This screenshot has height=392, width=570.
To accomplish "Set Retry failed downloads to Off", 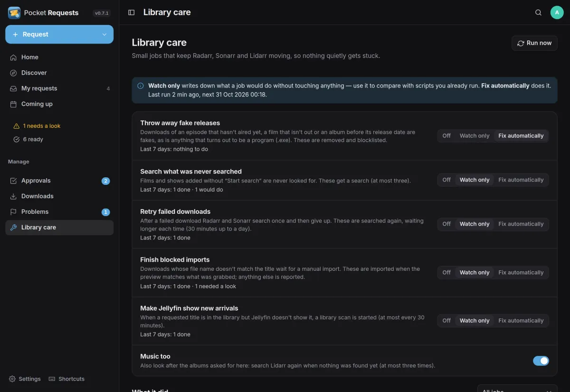I will tap(446, 224).
